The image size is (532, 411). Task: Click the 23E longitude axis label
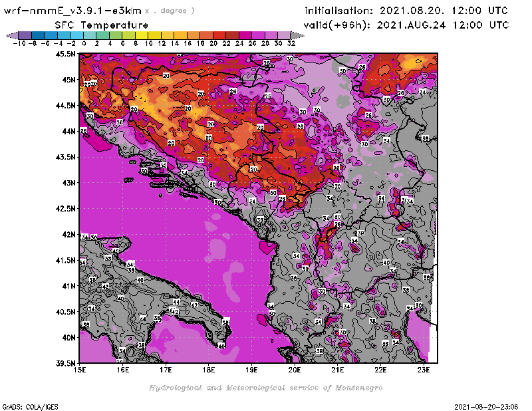[x=424, y=370]
